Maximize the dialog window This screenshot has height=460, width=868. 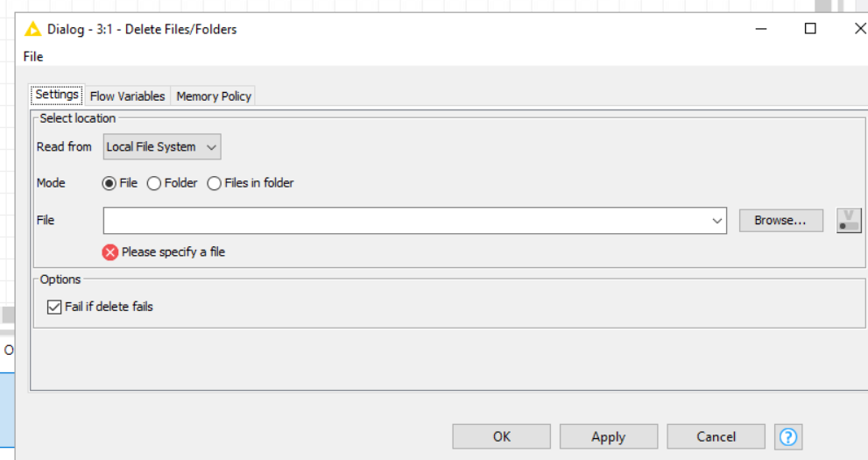pyautogui.click(x=810, y=28)
